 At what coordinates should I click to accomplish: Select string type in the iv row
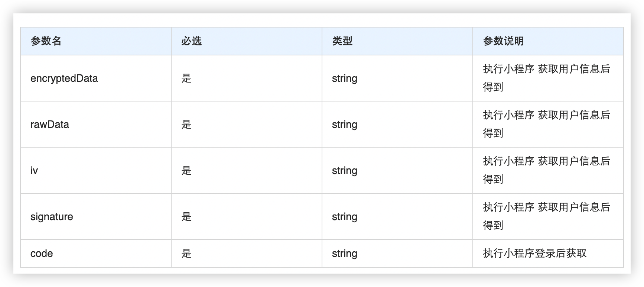345,171
